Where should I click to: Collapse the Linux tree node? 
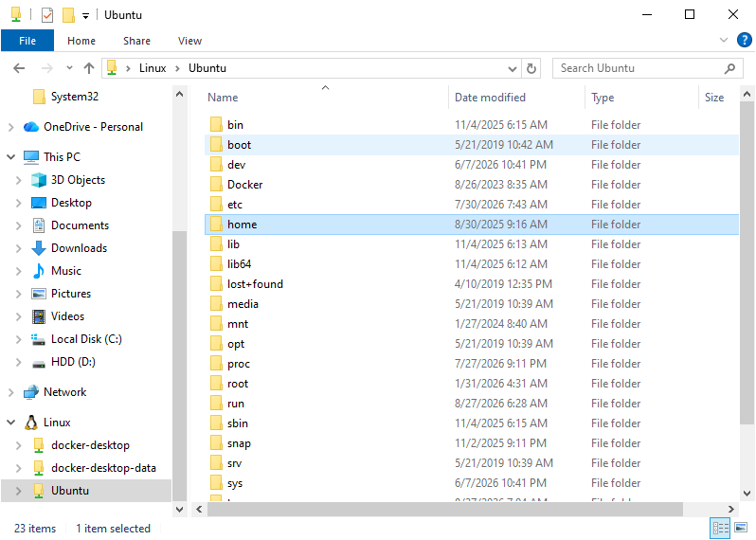[11, 423]
